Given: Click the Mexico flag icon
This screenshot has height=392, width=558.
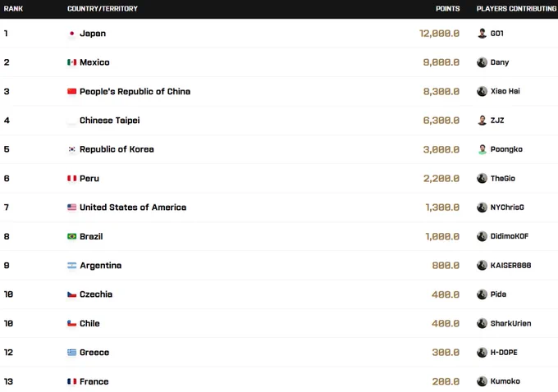Looking at the screenshot, I should pyautogui.click(x=72, y=62).
